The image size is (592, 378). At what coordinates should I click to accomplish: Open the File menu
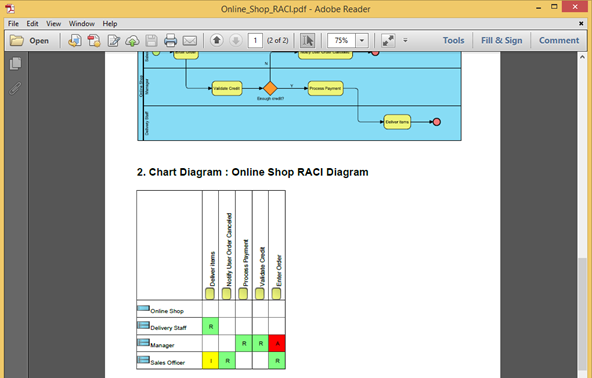pos(13,23)
